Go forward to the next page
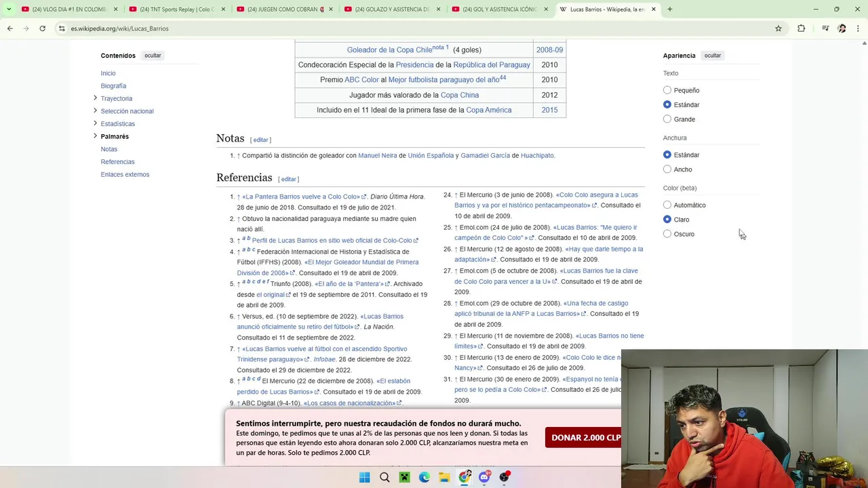868x488 pixels. click(26, 28)
